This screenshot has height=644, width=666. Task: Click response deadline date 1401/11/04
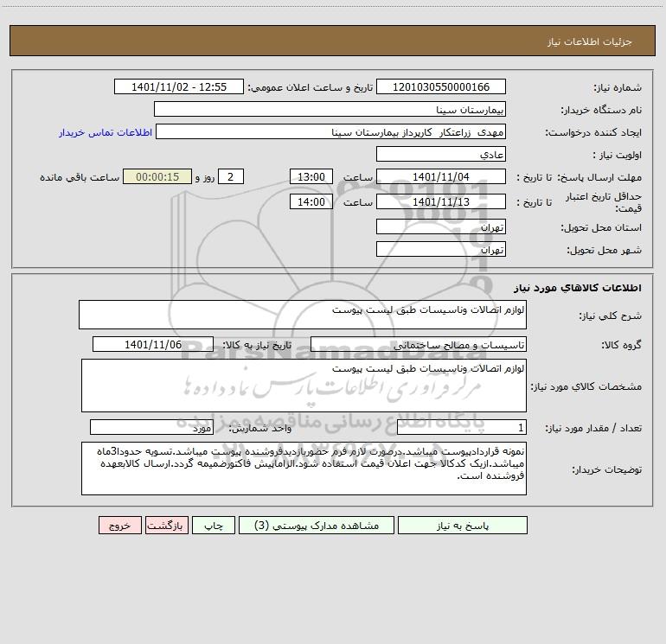441,176
